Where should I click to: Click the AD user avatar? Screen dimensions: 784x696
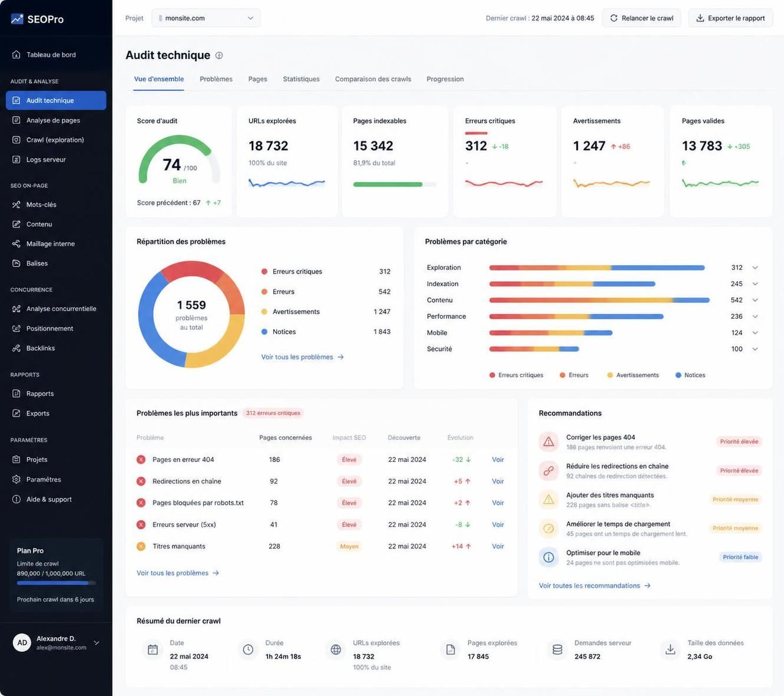pyautogui.click(x=22, y=643)
